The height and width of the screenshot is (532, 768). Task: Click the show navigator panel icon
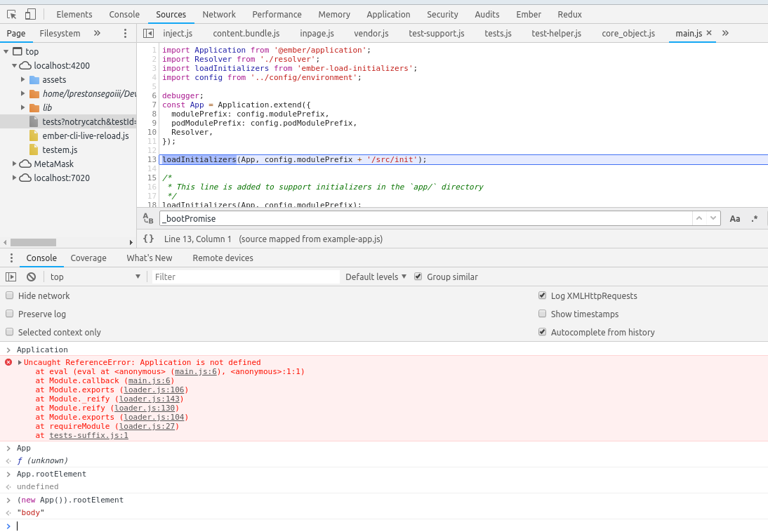[x=148, y=33]
